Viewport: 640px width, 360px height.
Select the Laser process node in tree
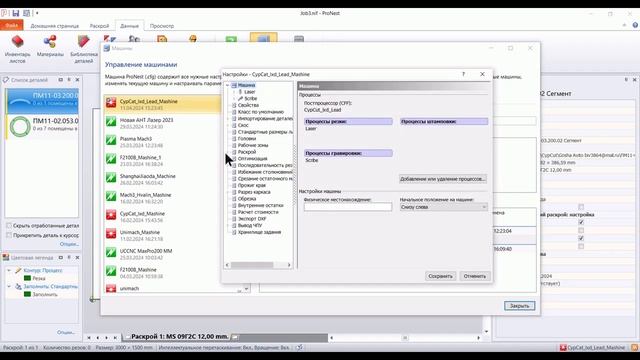pos(249,92)
